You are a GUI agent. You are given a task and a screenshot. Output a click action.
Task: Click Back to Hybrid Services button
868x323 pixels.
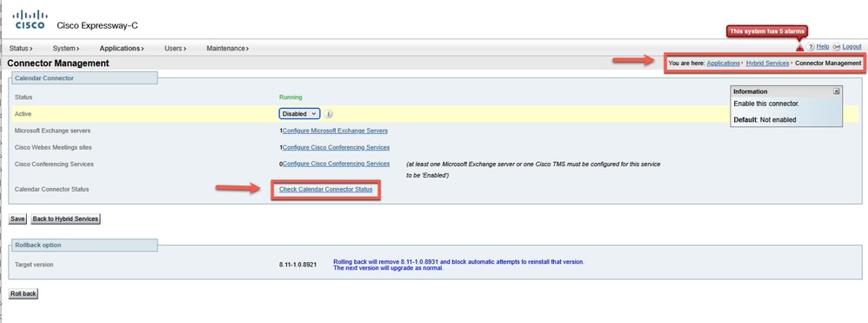coord(65,219)
